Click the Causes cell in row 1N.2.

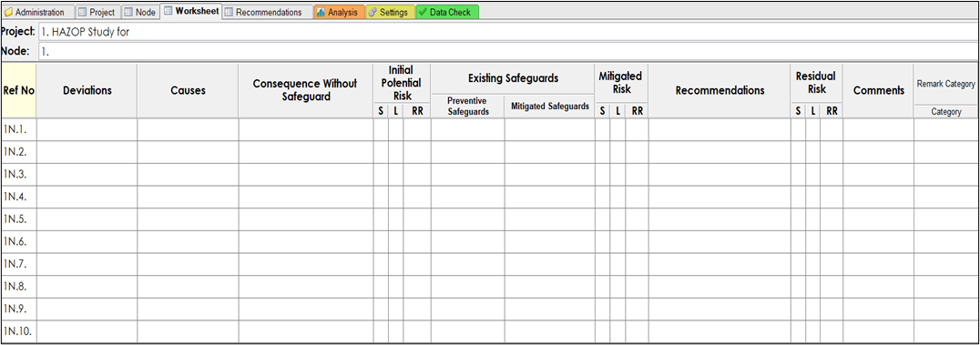tap(188, 152)
